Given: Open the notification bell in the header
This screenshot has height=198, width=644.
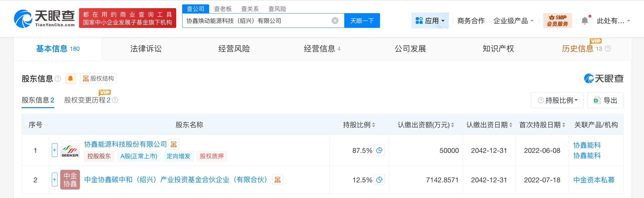Looking at the screenshot, I should [585, 21].
